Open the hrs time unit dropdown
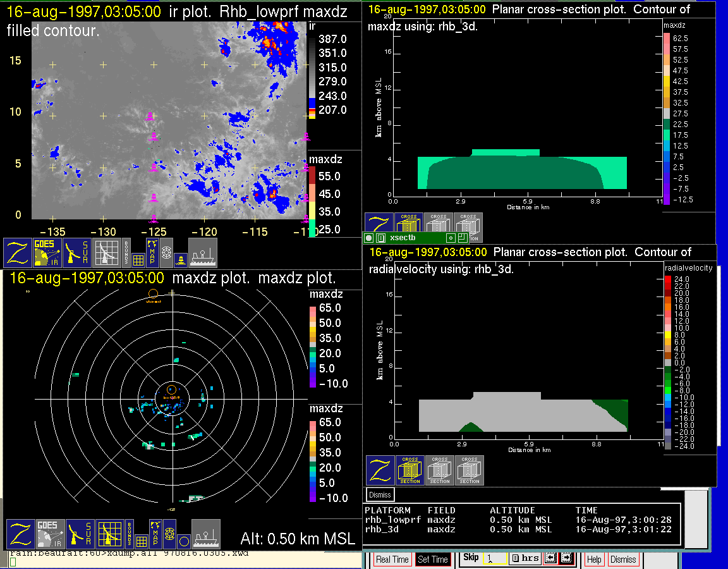 tap(525, 559)
